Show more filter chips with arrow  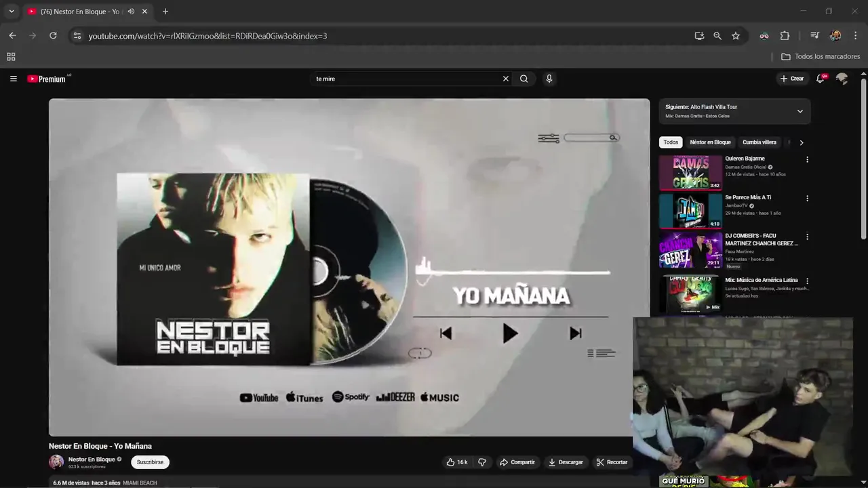point(801,142)
